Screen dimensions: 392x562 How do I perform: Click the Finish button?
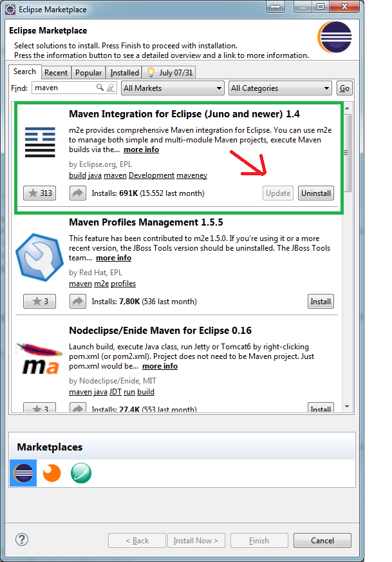point(259,541)
